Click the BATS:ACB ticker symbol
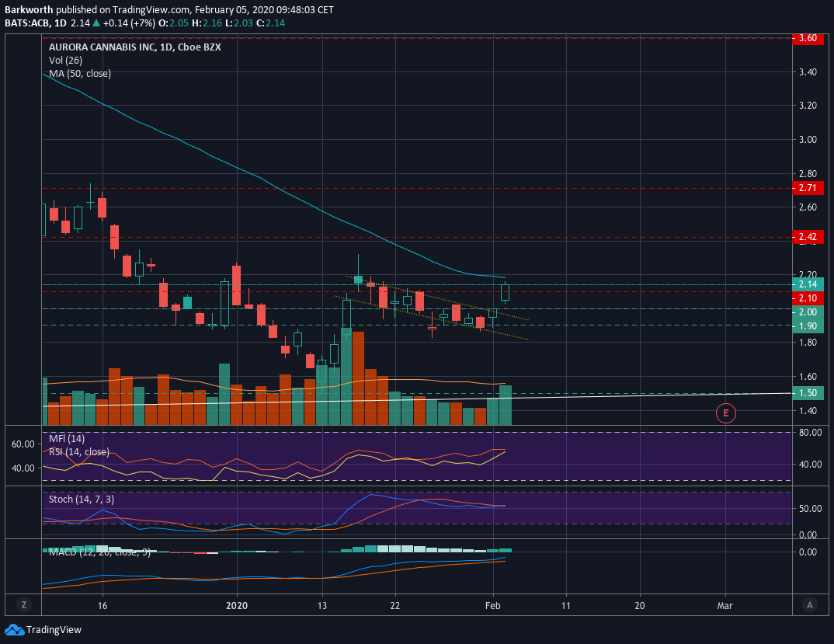 [x=27, y=23]
